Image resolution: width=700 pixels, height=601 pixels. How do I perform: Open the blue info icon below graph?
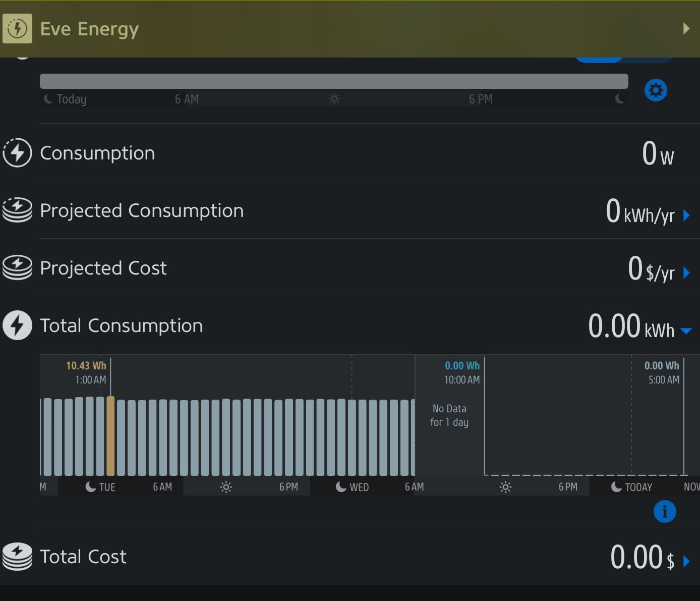[665, 511]
